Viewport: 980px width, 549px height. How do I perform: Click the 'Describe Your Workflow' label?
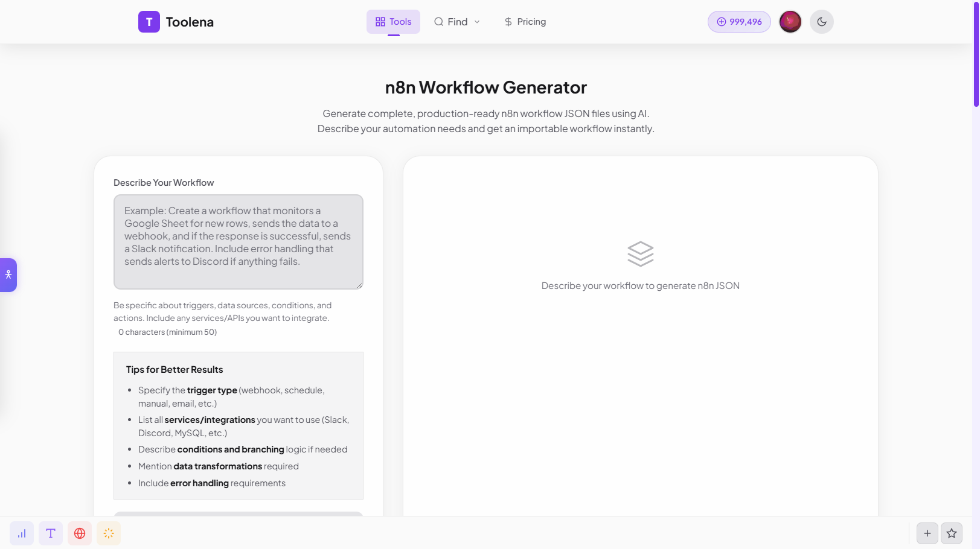point(164,183)
